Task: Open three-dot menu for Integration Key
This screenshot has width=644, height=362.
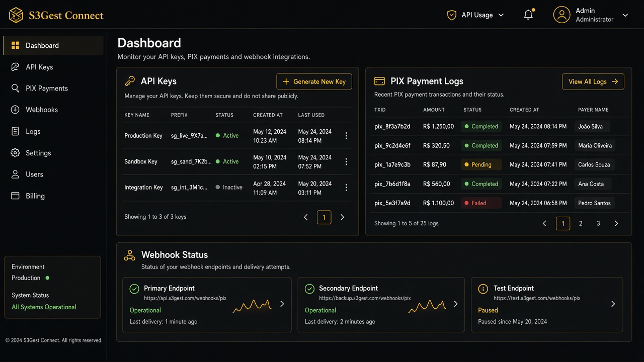Action: (346, 188)
